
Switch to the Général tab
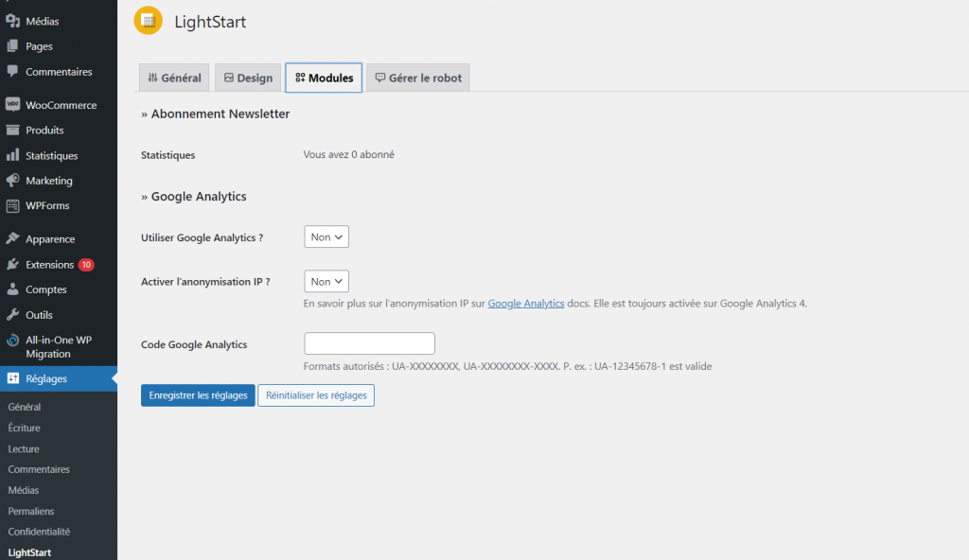coord(175,79)
